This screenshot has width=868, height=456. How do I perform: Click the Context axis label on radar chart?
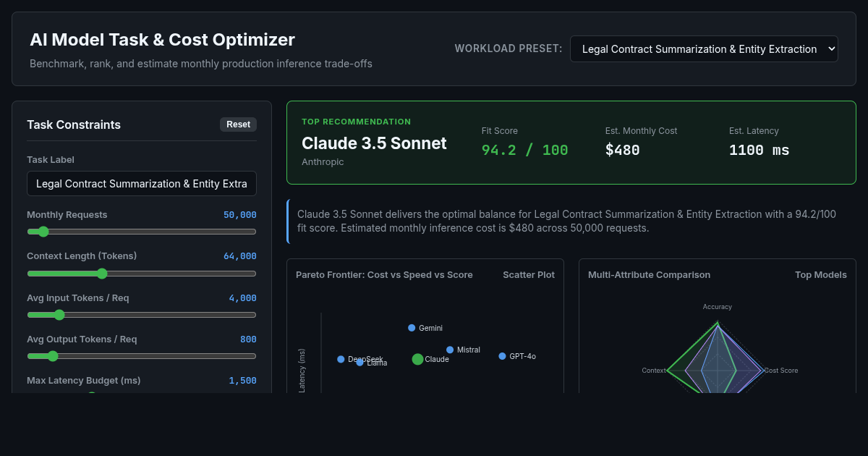pos(654,371)
